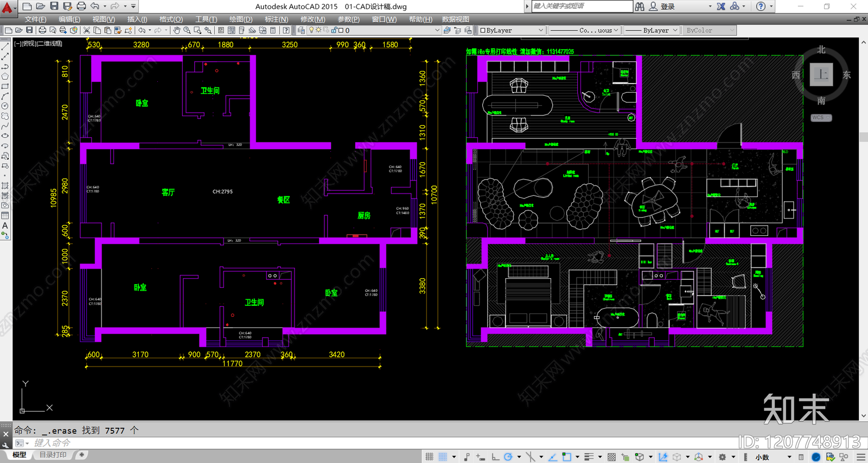
Task: Toggle ortho mode in status bar
Action: click(x=495, y=457)
